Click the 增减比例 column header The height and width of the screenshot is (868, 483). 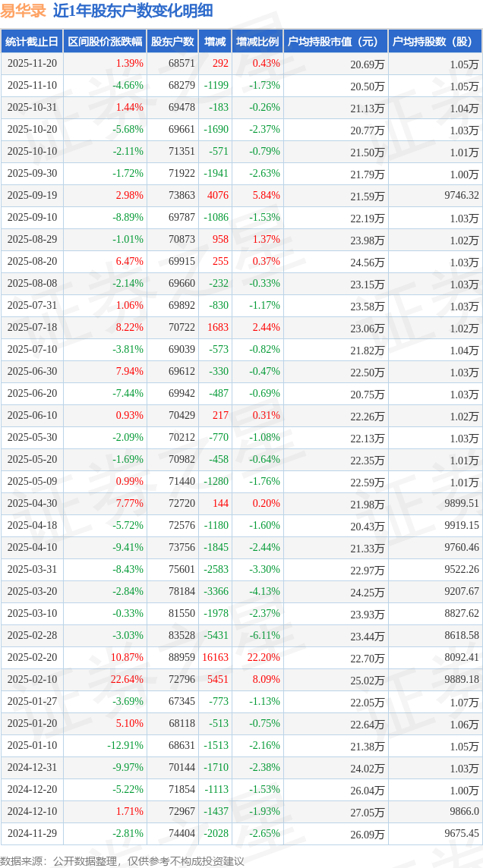257,42
